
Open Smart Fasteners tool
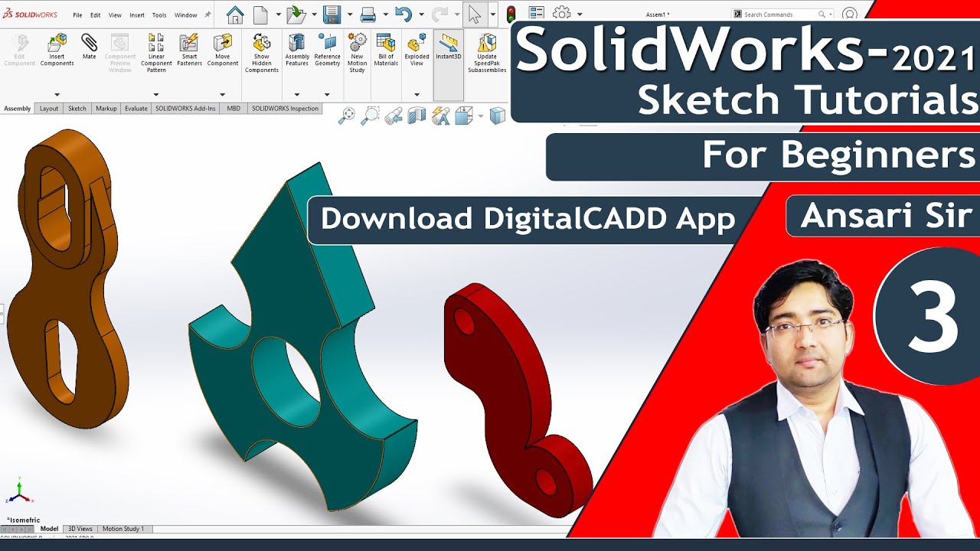pos(189,50)
